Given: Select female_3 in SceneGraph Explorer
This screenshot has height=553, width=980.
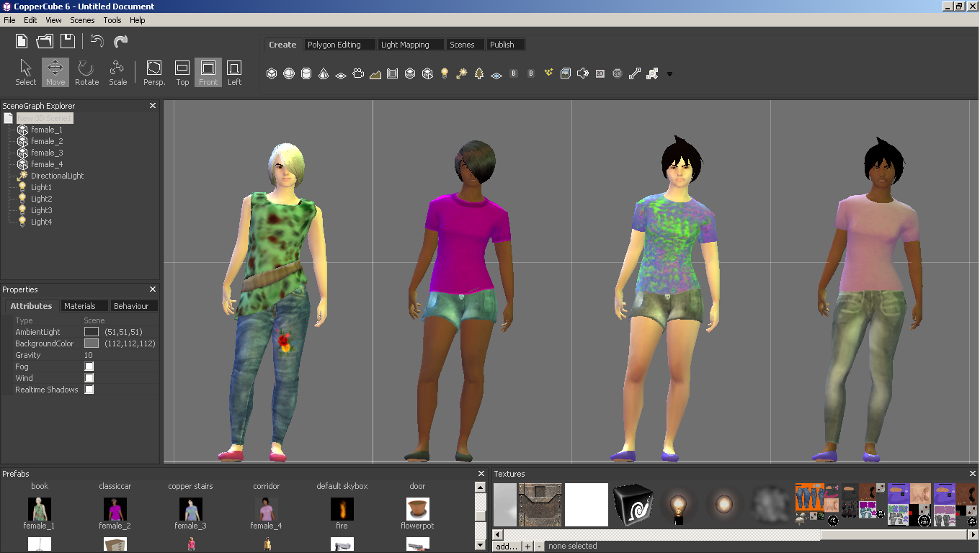Looking at the screenshot, I should pyautogui.click(x=47, y=153).
